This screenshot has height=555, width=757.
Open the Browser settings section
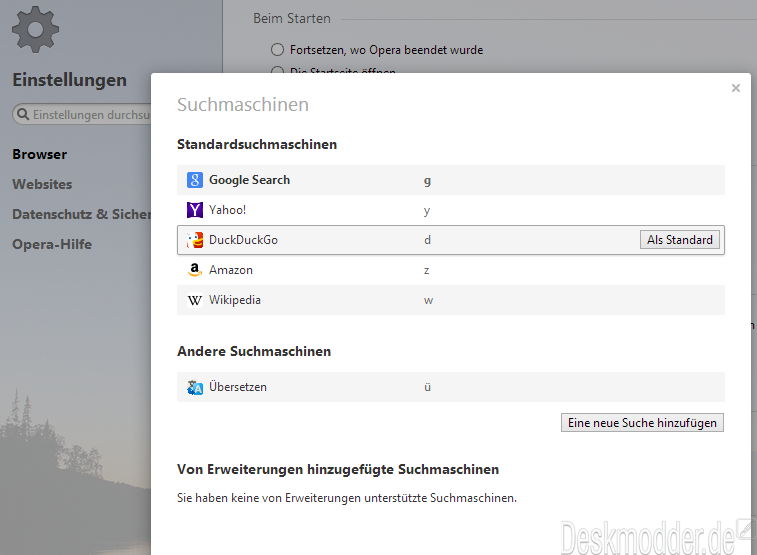click(x=40, y=154)
